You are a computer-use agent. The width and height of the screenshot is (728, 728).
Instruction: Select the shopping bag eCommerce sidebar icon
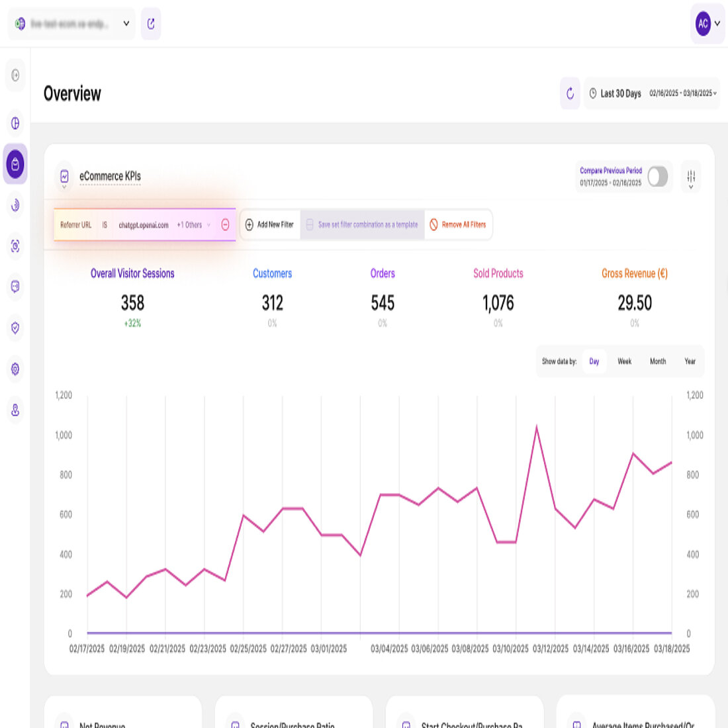pyautogui.click(x=15, y=165)
